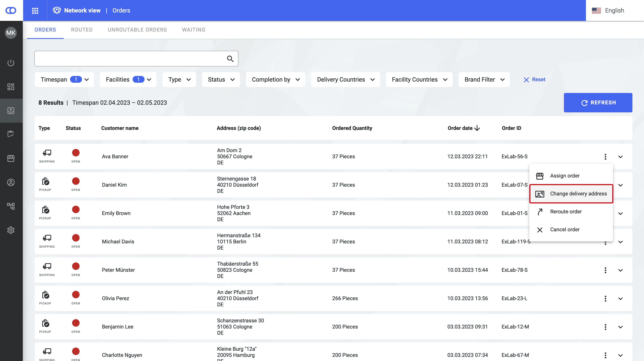644x361 pixels.
Task: Open the user account sidebar icon
Action: coord(11,182)
